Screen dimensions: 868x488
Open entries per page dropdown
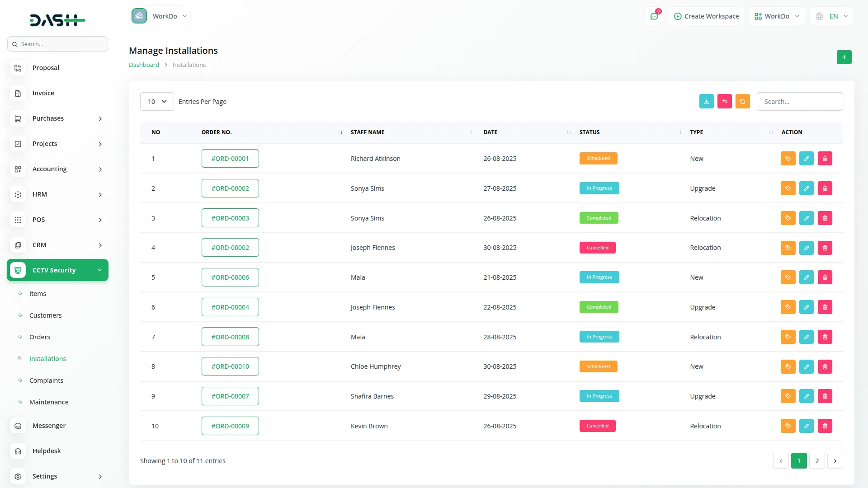coord(157,102)
